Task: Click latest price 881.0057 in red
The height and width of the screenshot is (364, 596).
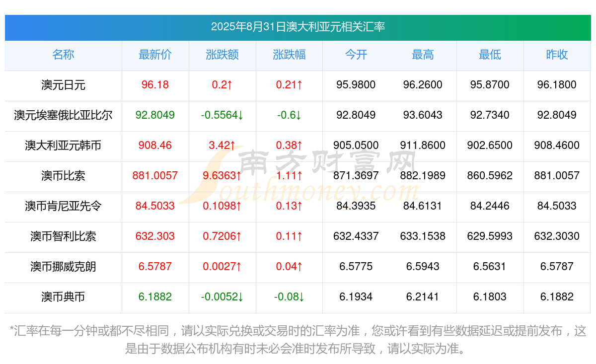Action: (155, 176)
